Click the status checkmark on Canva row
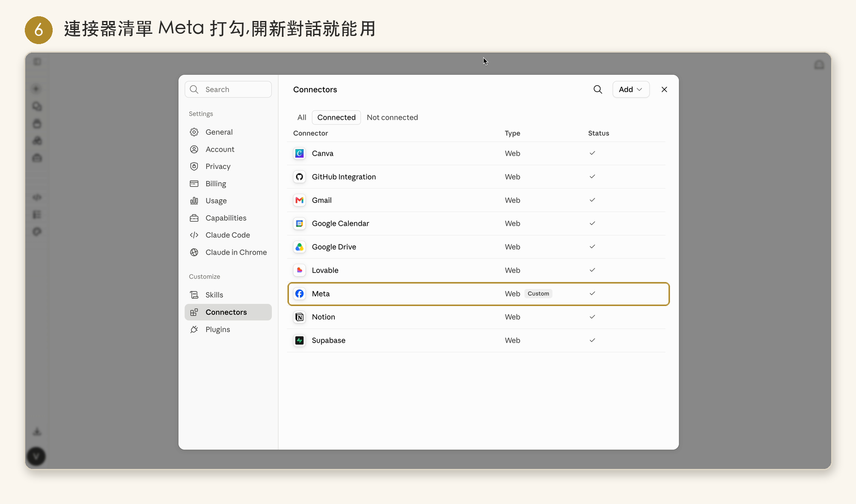 click(592, 153)
